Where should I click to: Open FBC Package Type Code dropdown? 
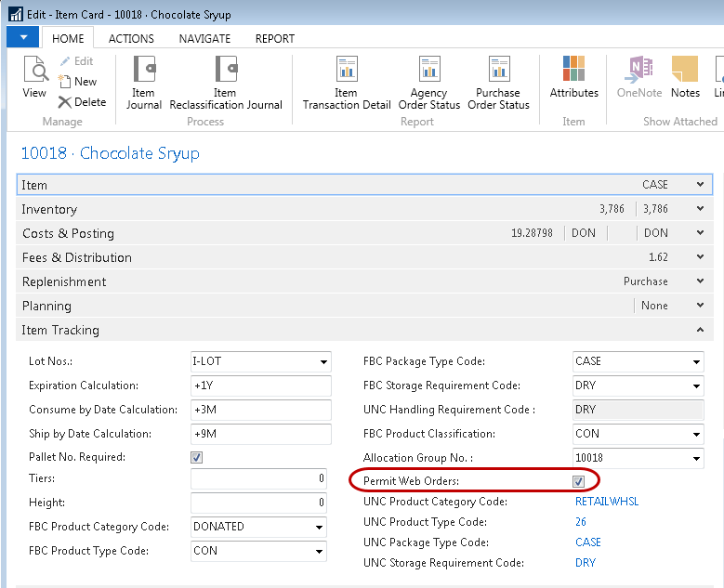(x=696, y=362)
